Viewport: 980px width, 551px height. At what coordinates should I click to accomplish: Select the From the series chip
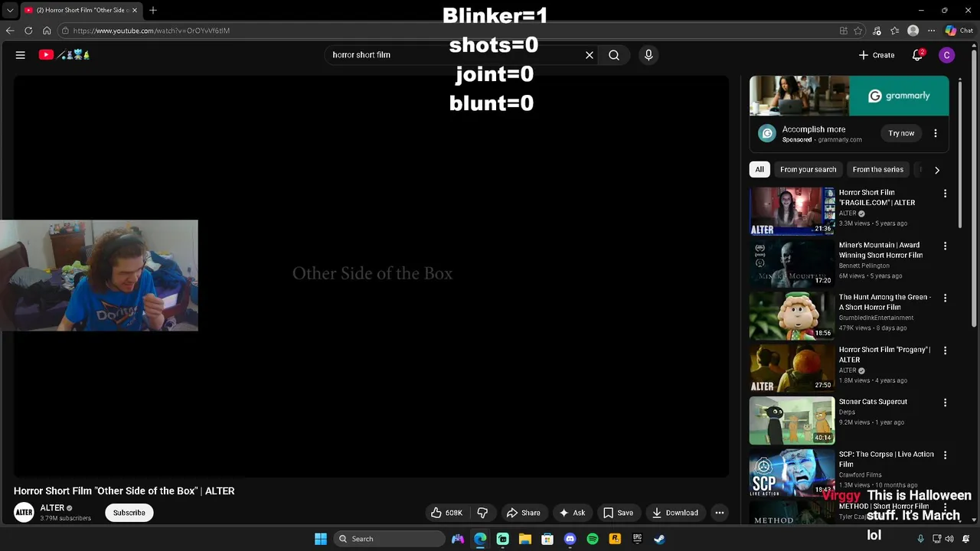[877, 170]
